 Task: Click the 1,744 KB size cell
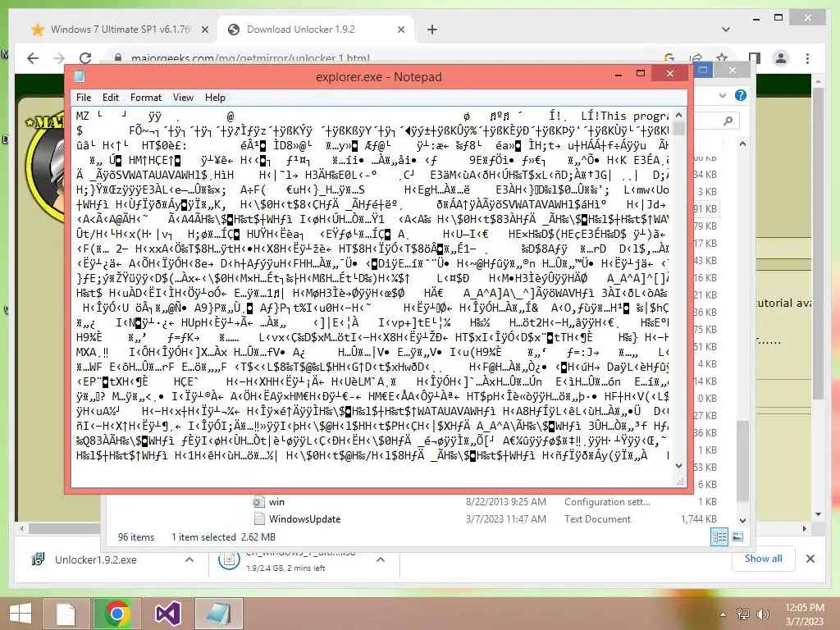pyautogui.click(x=699, y=519)
